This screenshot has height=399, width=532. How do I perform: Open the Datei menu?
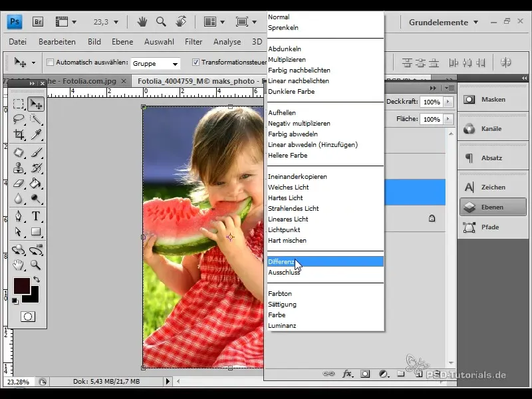[18, 42]
